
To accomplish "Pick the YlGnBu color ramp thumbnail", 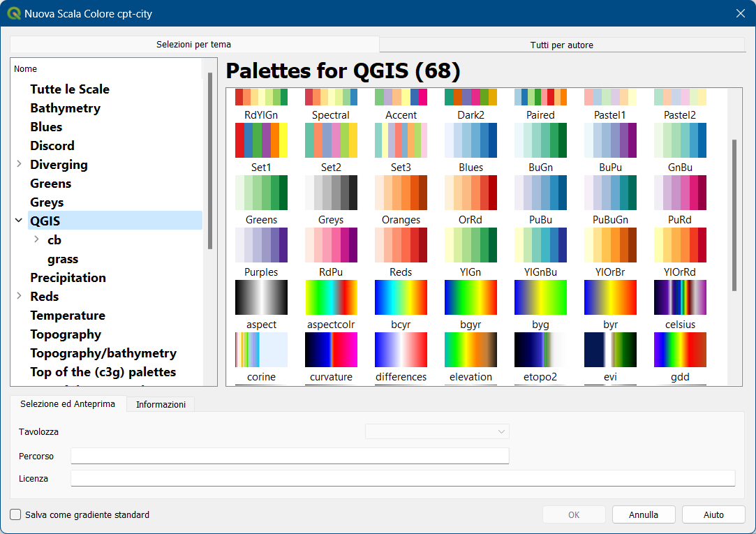I will click(540, 245).
